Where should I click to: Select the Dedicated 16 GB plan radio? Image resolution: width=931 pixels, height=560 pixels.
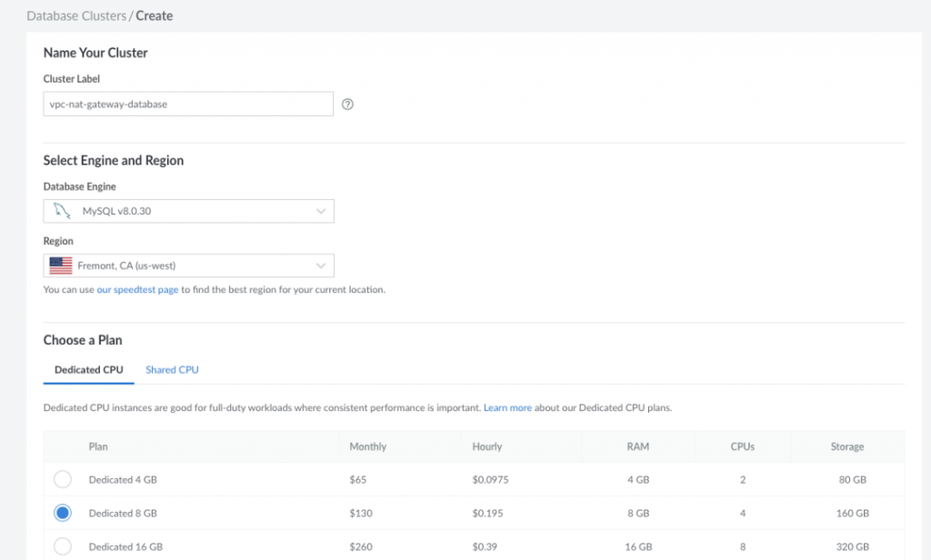[x=63, y=546]
